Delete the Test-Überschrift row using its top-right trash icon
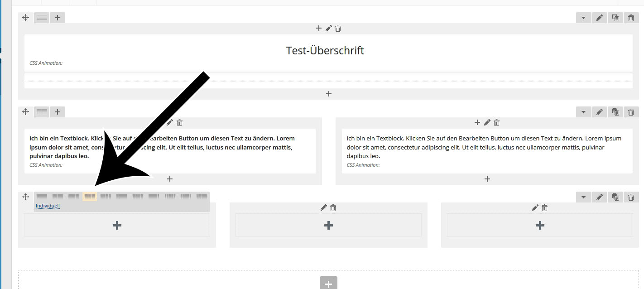This screenshot has height=289, width=644. [631, 18]
